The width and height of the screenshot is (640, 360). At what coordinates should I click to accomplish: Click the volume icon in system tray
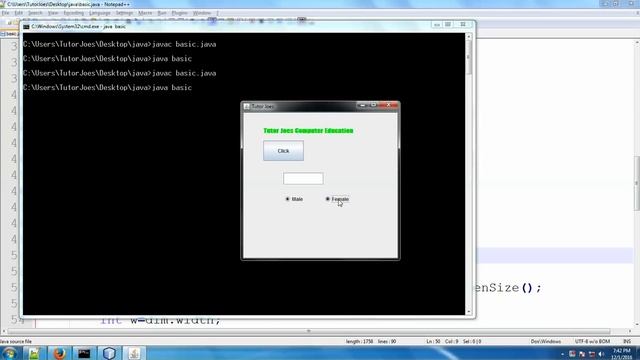click(x=601, y=354)
